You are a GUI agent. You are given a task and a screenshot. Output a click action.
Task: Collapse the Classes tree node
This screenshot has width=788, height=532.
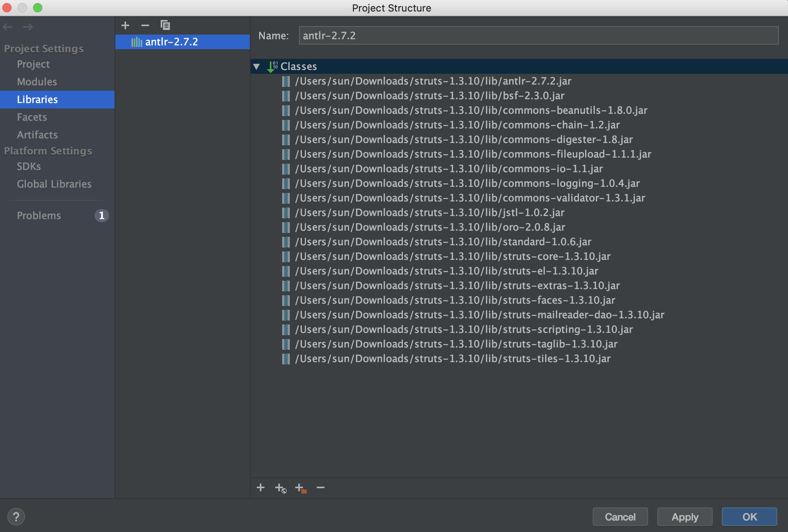click(x=257, y=66)
